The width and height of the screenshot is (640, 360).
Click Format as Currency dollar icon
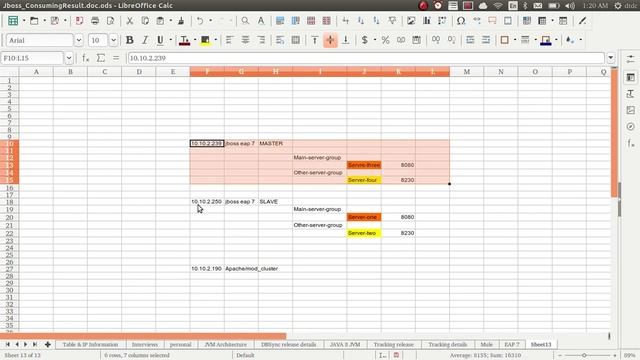click(364, 40)
